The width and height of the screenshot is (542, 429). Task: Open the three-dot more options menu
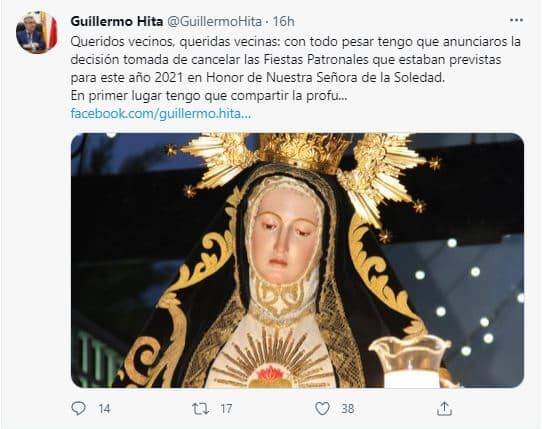[516, 20]
